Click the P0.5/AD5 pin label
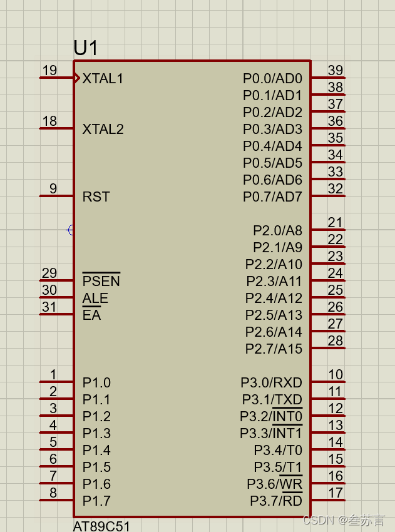The width and height of the screenshot is (395, 532). (x=272, y=163)
